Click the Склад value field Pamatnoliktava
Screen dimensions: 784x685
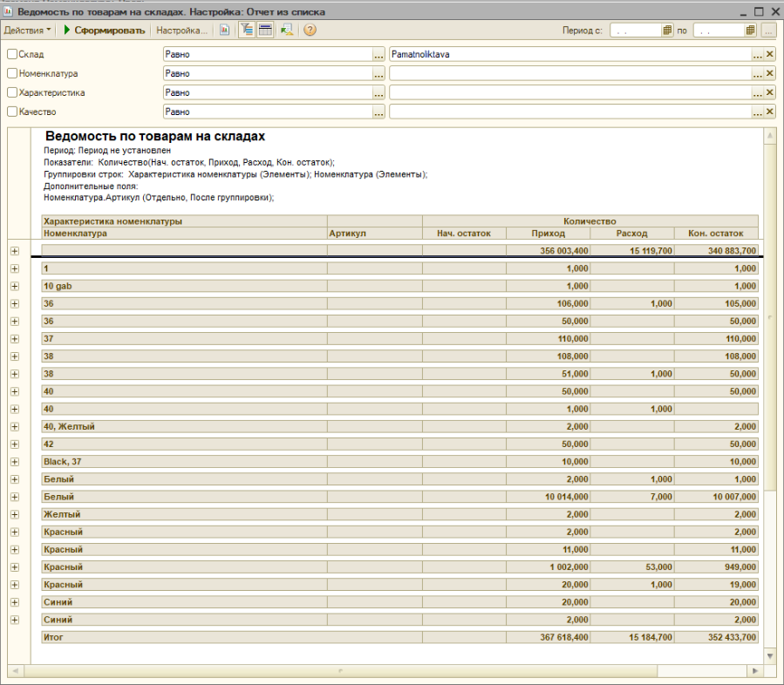pos(570,54)
